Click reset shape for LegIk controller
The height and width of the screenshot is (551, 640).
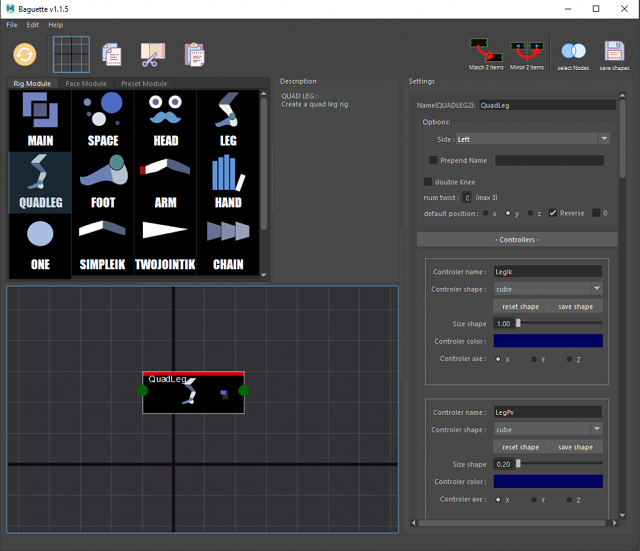tap(520, 306)
